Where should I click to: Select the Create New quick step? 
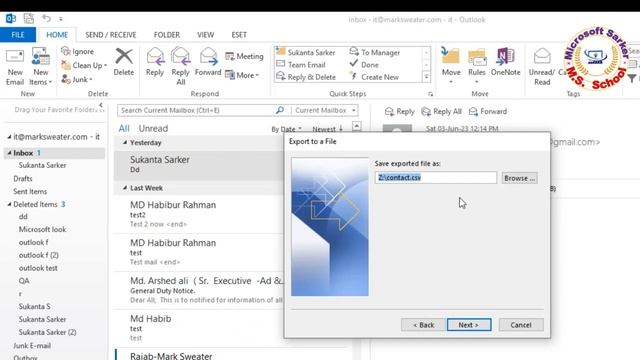pos(374,77)
